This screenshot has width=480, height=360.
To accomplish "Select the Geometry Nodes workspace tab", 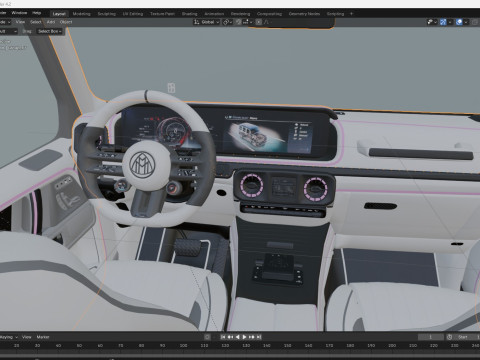I will [x=304, y=14].
